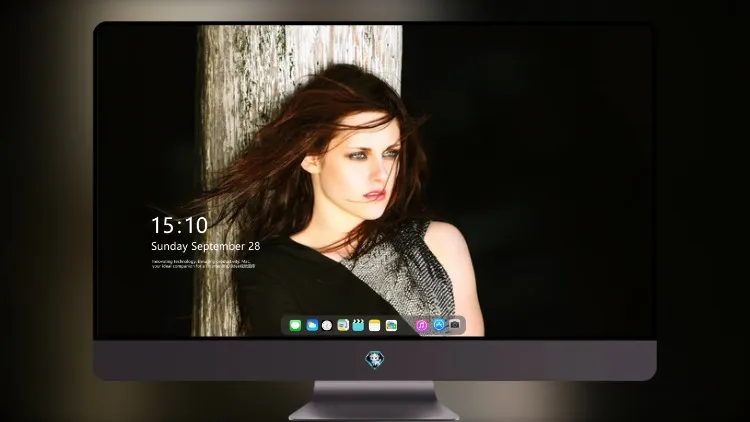Image resolution: width=750 pixels, height=422 pixels.
Task: Click the 15:10 clock display
Action: pyautogui.click(x=179, y=225)
